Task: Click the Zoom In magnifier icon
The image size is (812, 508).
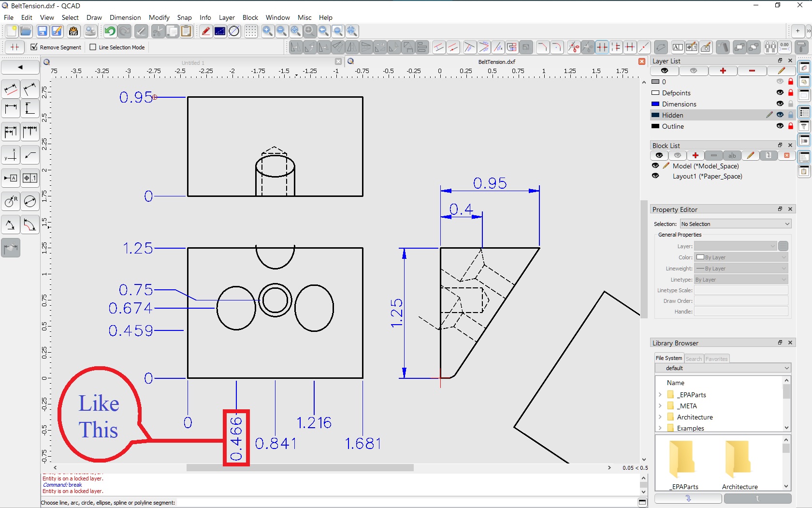Action: [267, 31]
